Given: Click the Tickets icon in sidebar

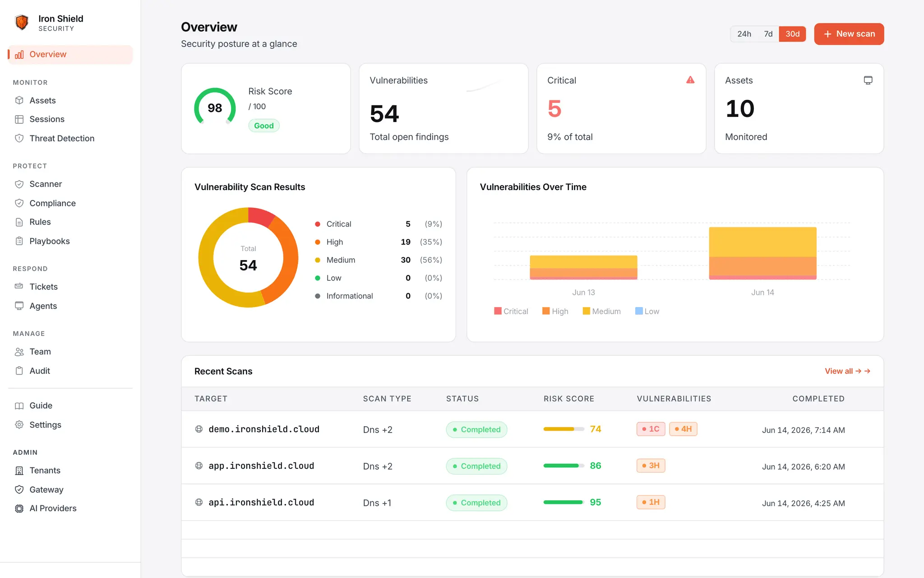Looking at the screenshot, I should pos(19,286).
